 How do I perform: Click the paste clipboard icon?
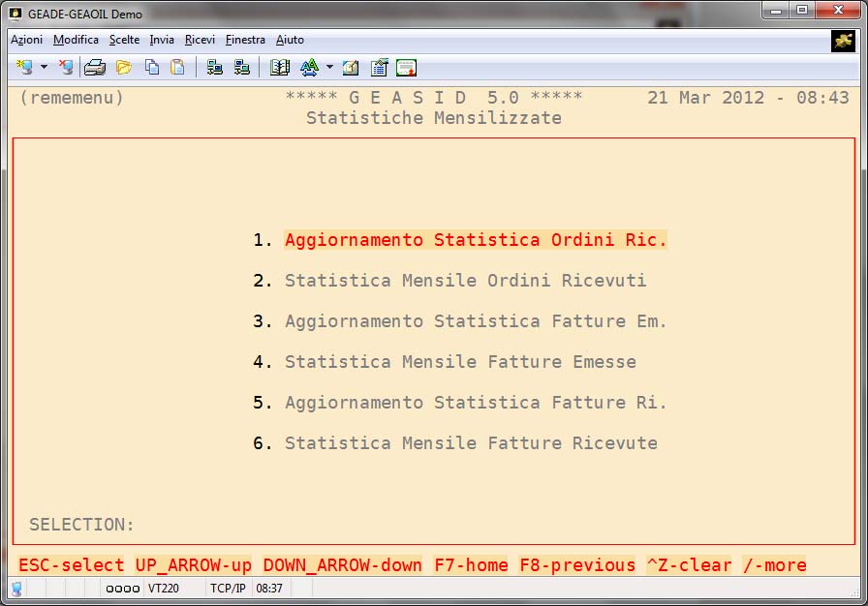177,68
